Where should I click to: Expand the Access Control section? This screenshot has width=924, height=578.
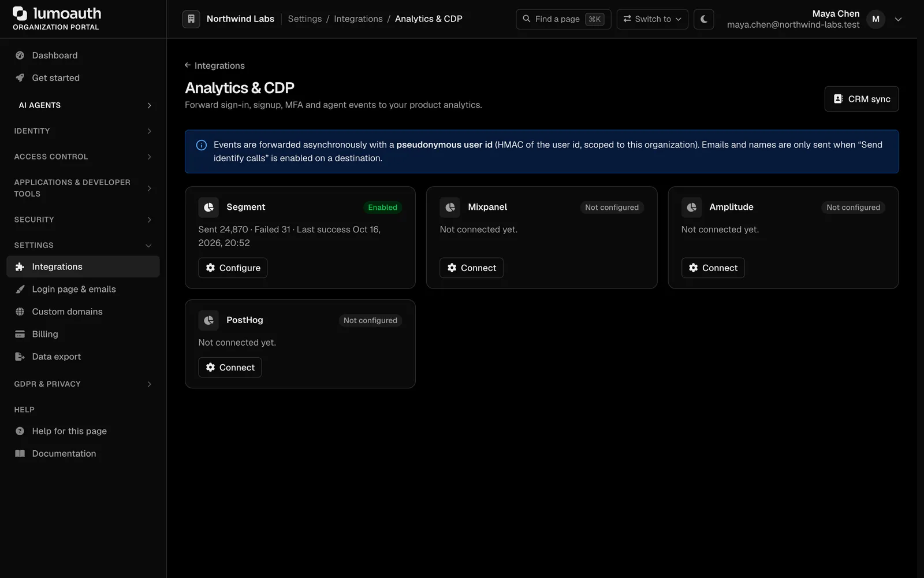[x=83, y=157]
